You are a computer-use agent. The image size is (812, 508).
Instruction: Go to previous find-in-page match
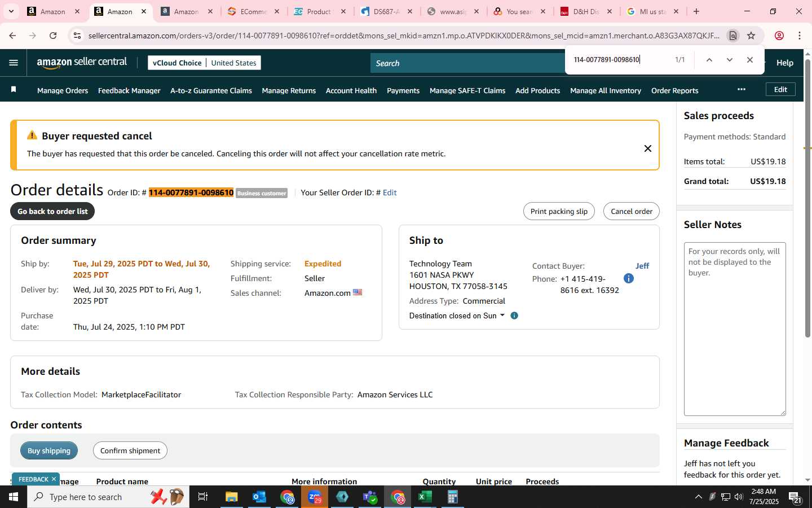(x=709, y=60)
